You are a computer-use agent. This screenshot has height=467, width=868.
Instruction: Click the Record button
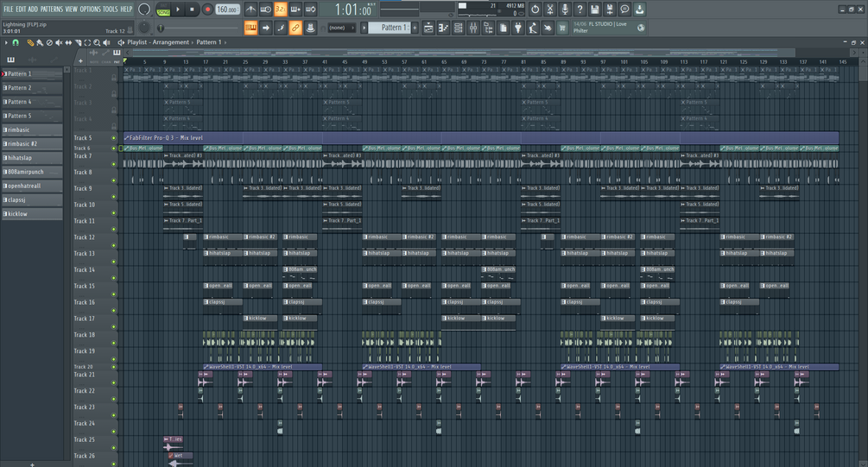[x=207, y=9]
